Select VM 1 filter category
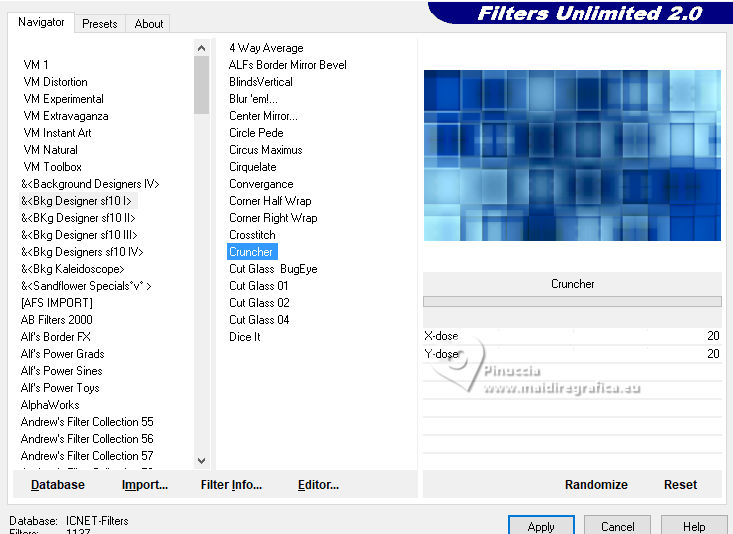The width and height of the screenshot is (733, 534). pyautogui.click(x=36, y=65)
